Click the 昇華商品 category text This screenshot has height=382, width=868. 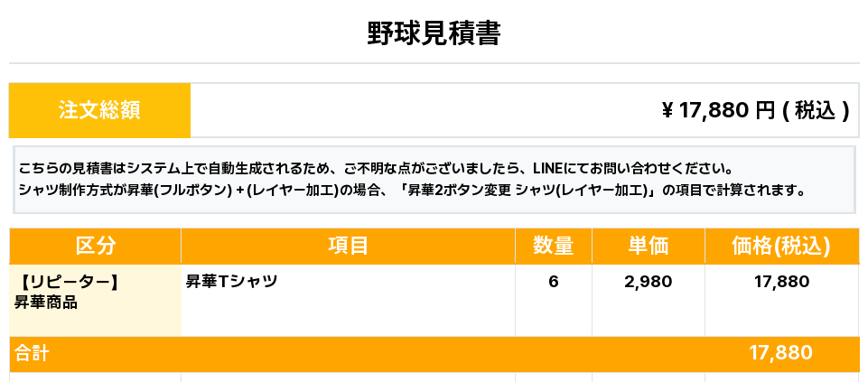45,303
